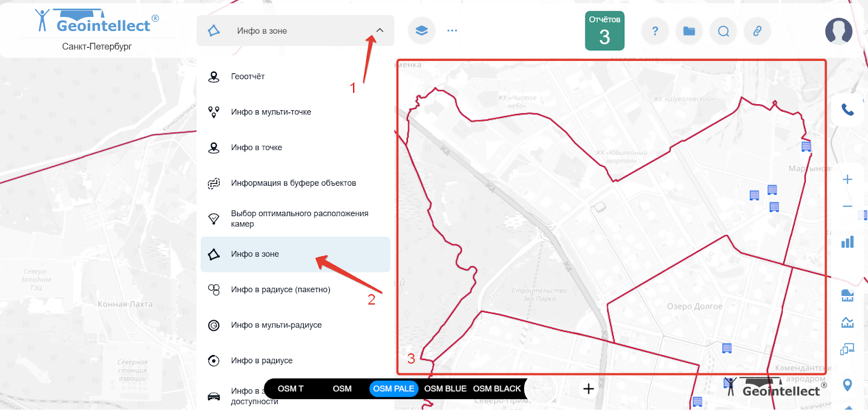
Task: Expand basemap list with plus button
Action: tap(589, 389)
